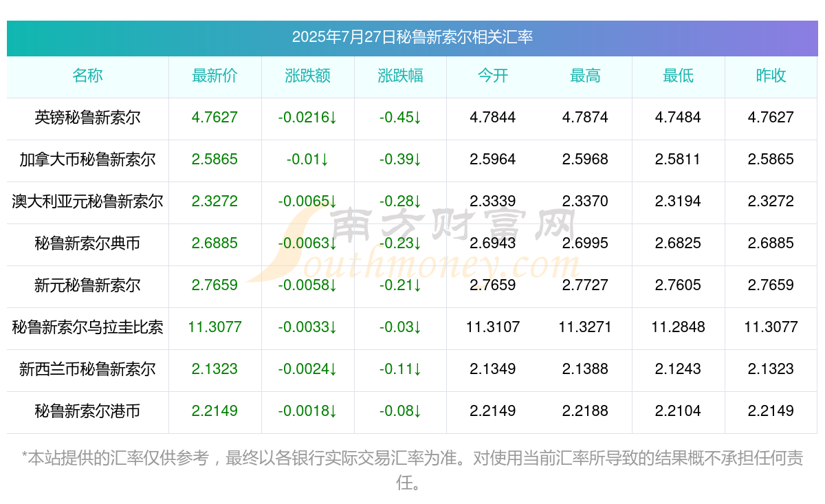Click the 名称 column header
This screenshot has height=504, width=825.
[87, 76]
